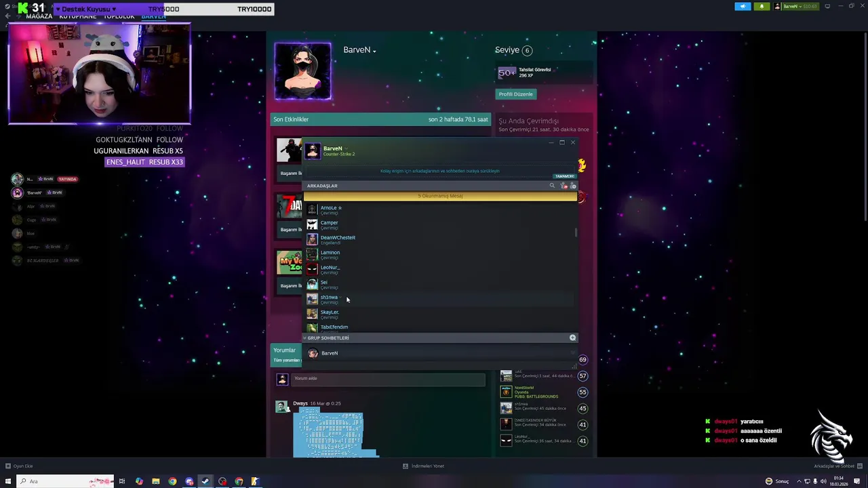Click the 5 Okunmamış Mesaj banner
The height and width of the screenshot is (488, 868).
tap(440, 196)
